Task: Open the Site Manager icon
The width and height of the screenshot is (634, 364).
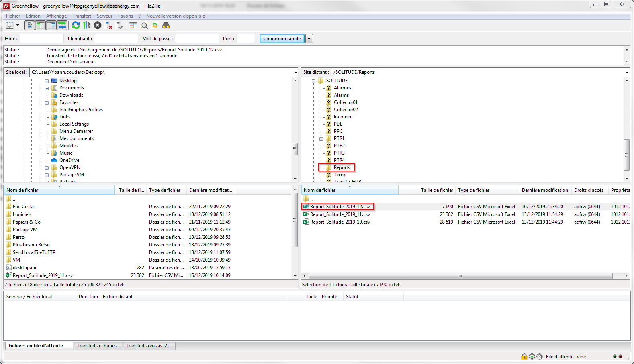Action: coord(10,26)
